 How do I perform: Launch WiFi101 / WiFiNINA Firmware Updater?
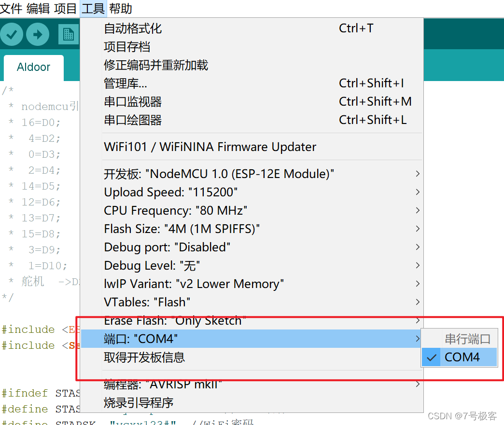(x=252, y=147)
